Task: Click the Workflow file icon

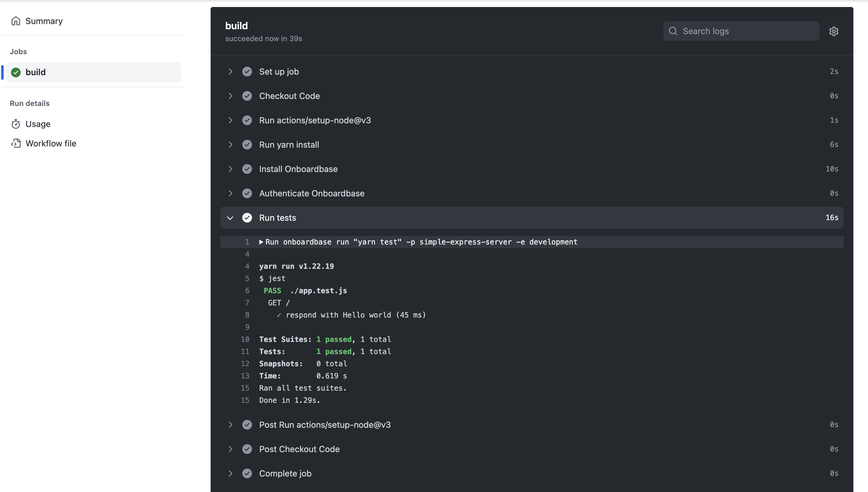Action: click(x=16, y=143)
